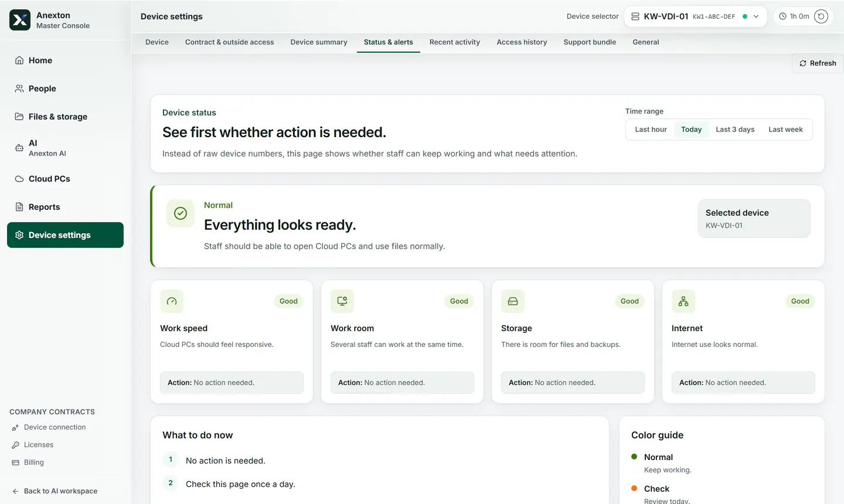The height and width of the screenshot is (504, 844).
Task: Choose the Last 3 days time range
Action: (x=735, y=130)
